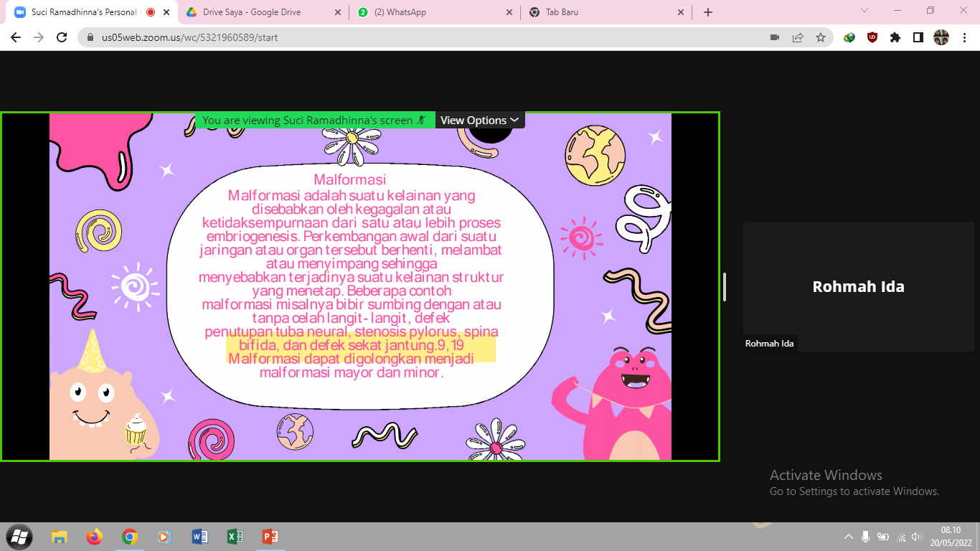Open the Extensions puzzle icon
Screen dimensions: 980x551
click(895, 37)
